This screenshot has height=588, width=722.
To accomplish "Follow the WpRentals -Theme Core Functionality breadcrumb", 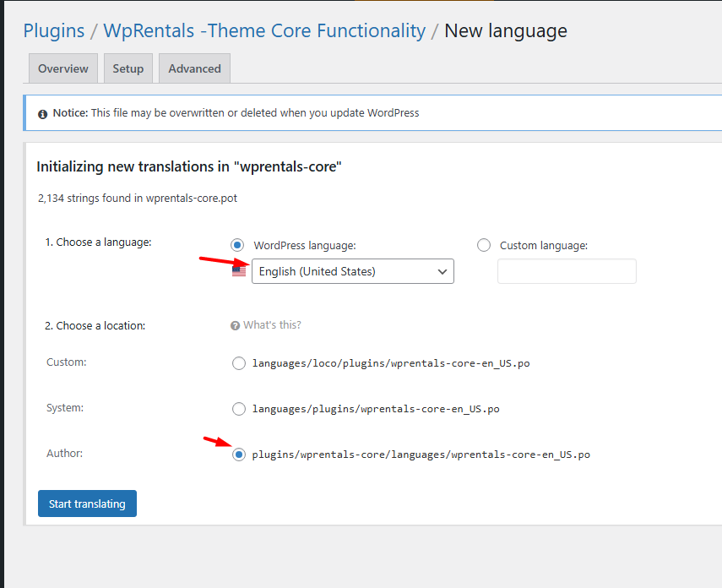I will point(264,31).
